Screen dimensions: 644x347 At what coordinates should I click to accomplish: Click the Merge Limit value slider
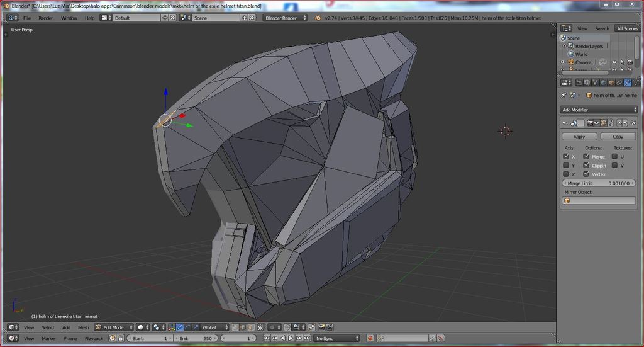pos(599,183)
